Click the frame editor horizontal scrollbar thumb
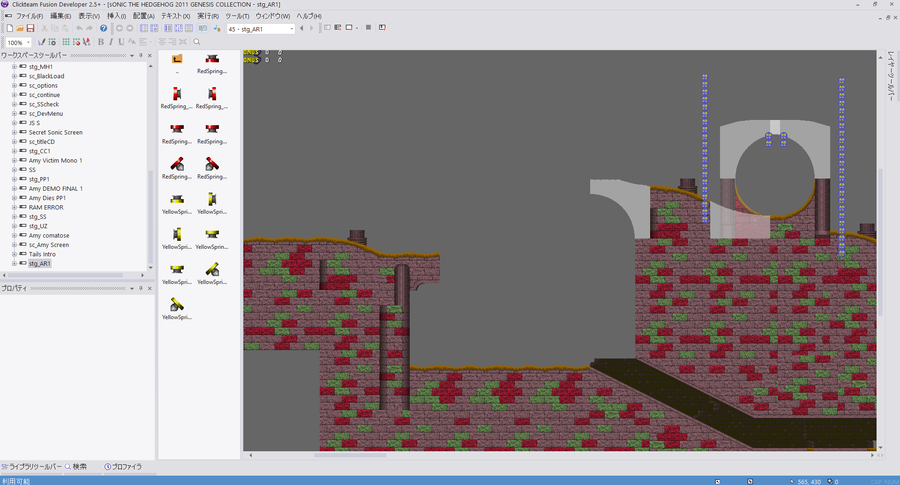This screenshot has width=900, height=485. 350,455
